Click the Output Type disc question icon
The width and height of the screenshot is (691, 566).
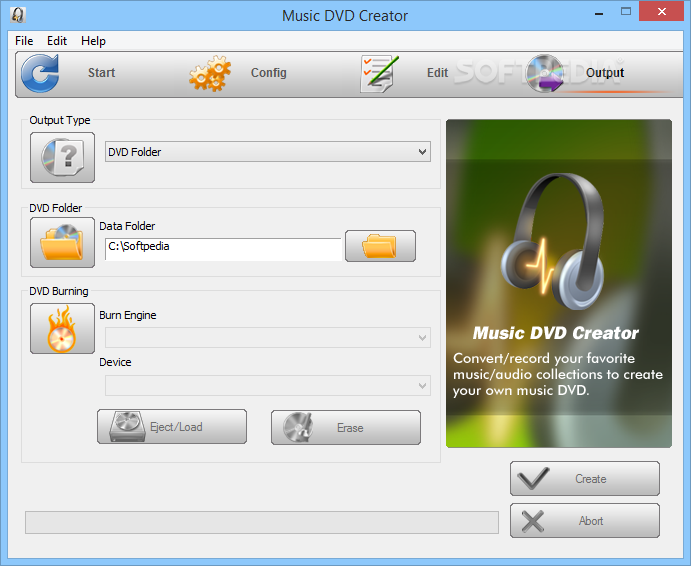pyautogui.click(x=62, y=157)
